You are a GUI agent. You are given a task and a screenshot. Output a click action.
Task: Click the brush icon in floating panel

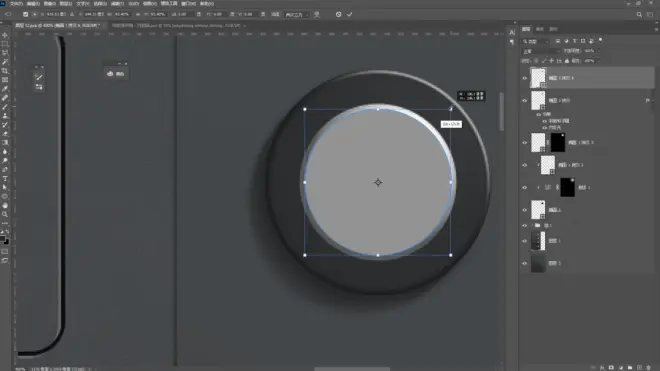coord(39,77)
